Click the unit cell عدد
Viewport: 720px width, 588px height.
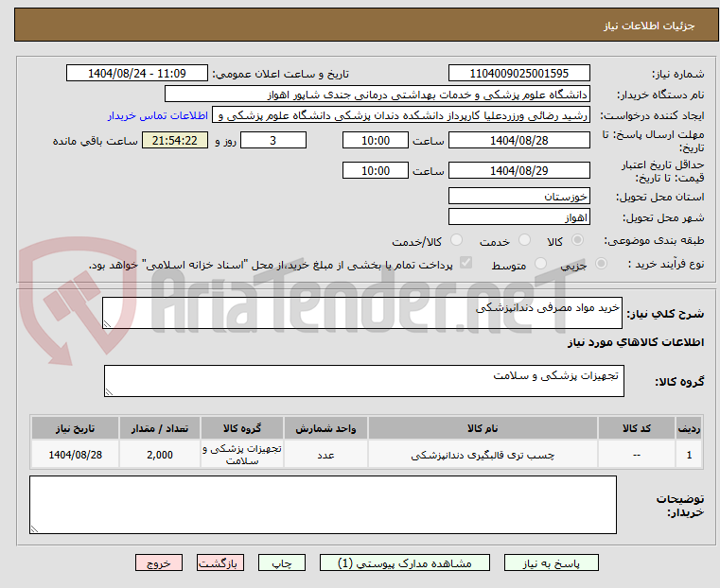[x=325, y=455]
